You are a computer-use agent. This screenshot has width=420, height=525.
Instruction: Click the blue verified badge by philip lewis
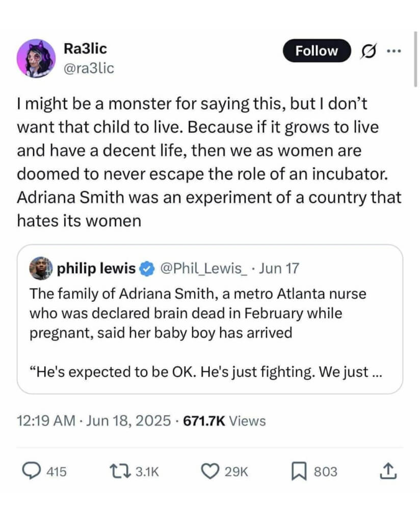click(x=147, y=268)
